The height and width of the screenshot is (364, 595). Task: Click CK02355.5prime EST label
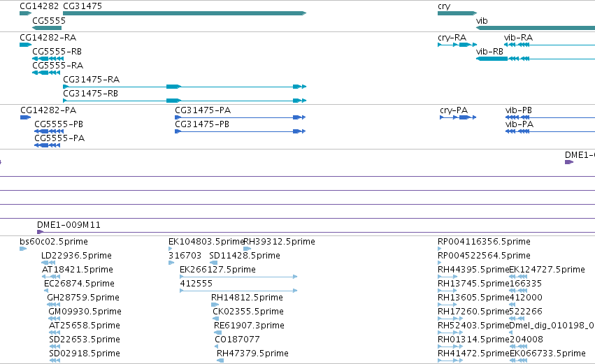coord(248,312)
